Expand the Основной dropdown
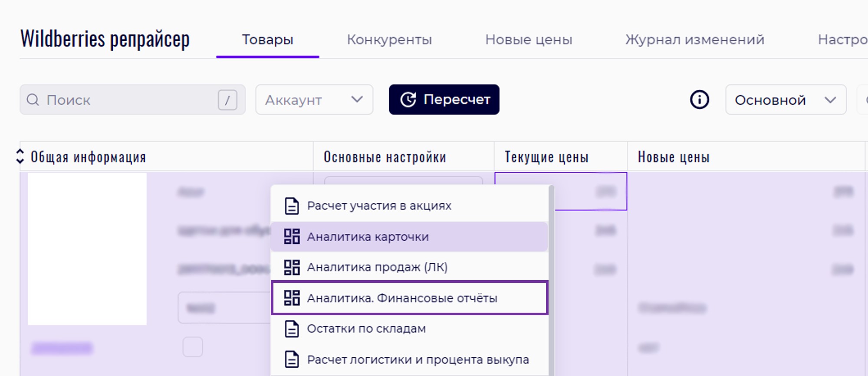This screenshot has width=868, height=376. pyautogui.click(x=786, y=100)
